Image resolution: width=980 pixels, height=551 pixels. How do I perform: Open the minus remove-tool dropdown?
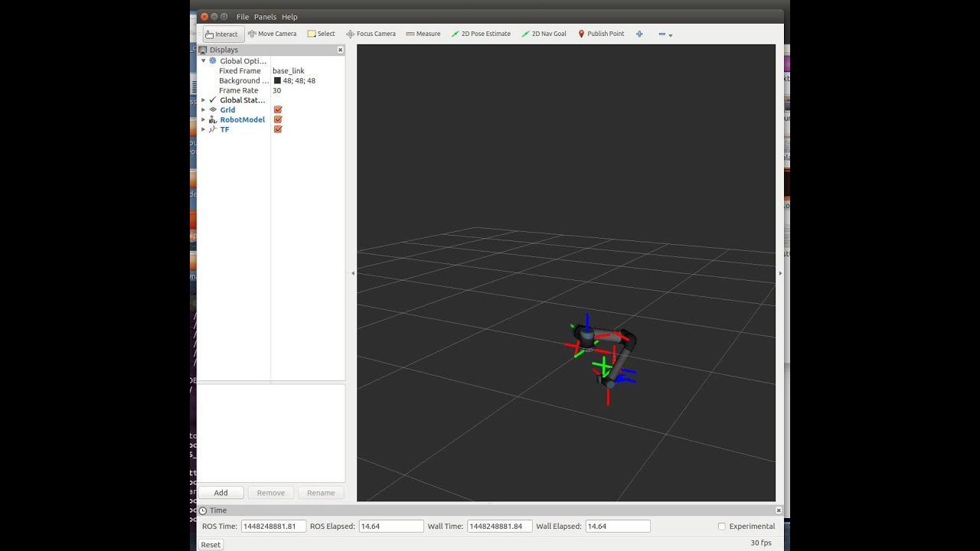click(665, 34)
